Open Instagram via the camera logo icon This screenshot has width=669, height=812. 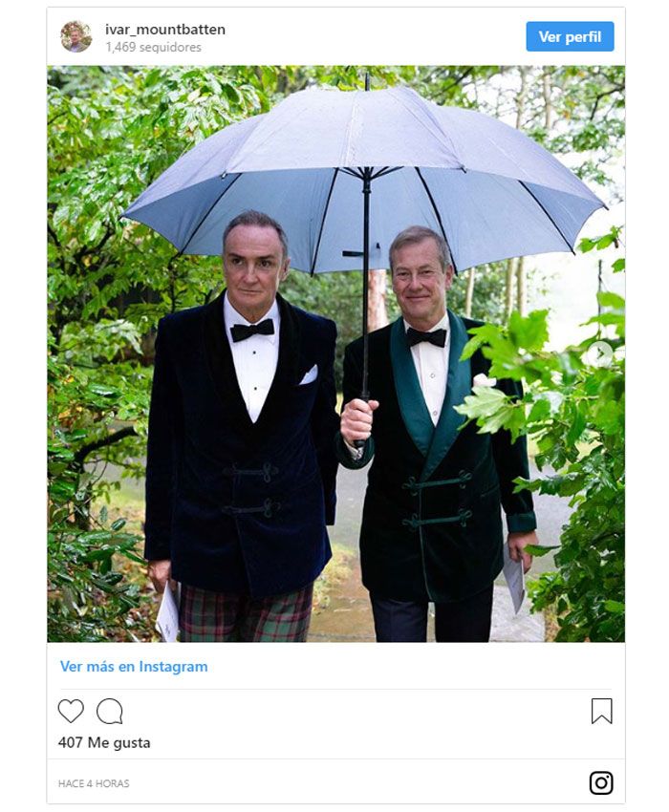click(x=601, y=782)
